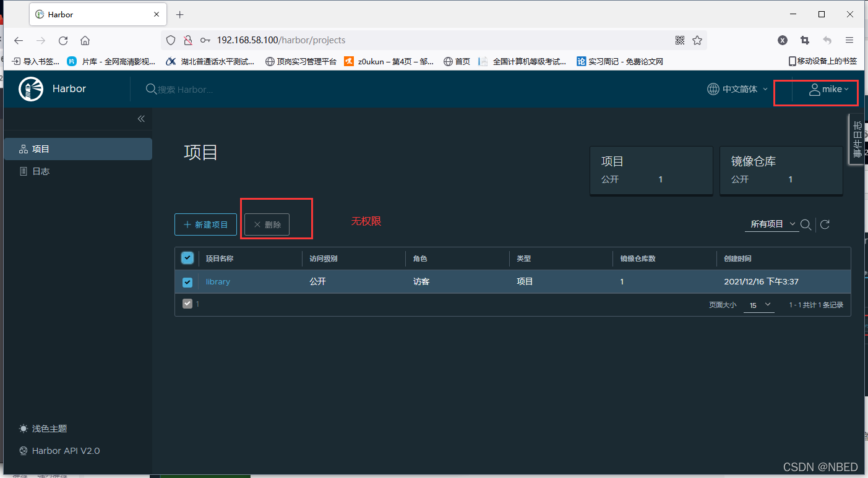Viewport: 868px width, 478px height.
Task: Click the shield tracking protection icon
Action: point(171,40)
